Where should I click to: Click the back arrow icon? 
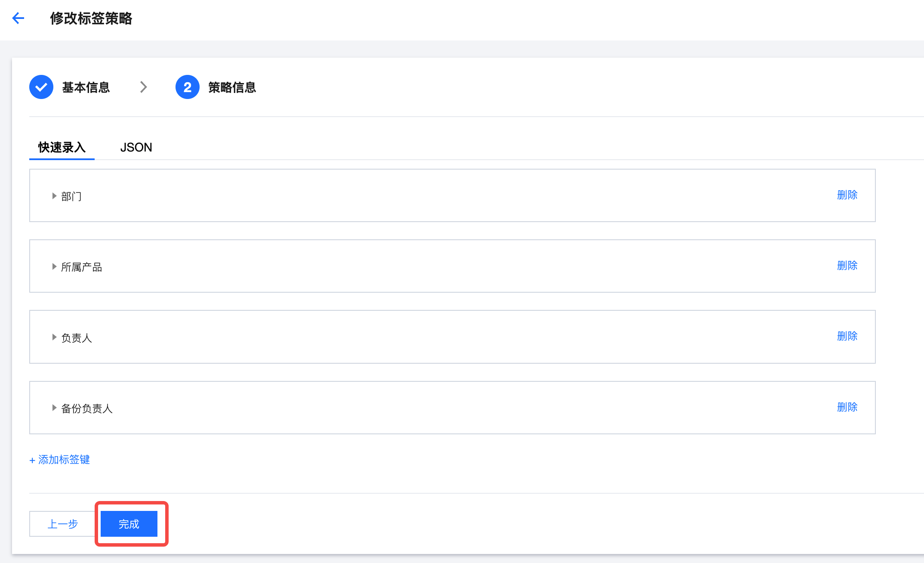click(x=18, y=18)
